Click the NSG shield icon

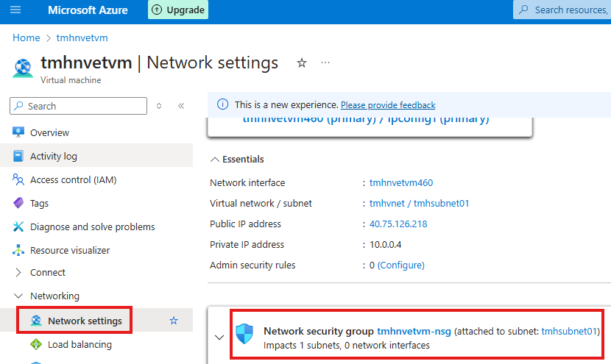(x=244, y=334)
